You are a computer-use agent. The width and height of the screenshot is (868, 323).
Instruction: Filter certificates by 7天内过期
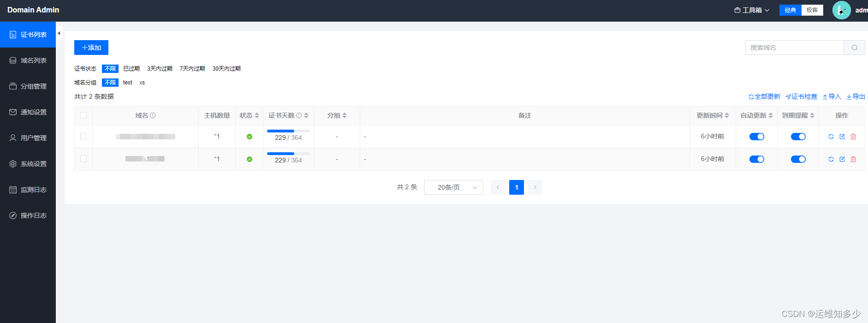point(192,69)
